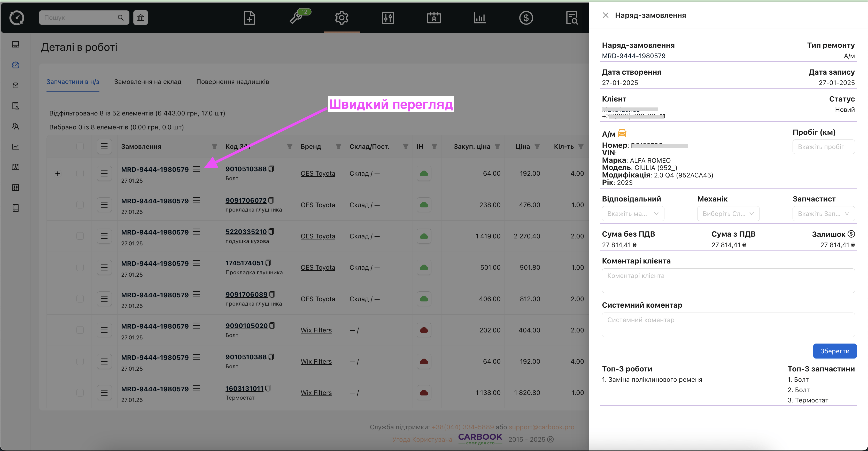Check the checkbox for the 9090105020 row
This screenshot has width=868, height=451.
80,330
